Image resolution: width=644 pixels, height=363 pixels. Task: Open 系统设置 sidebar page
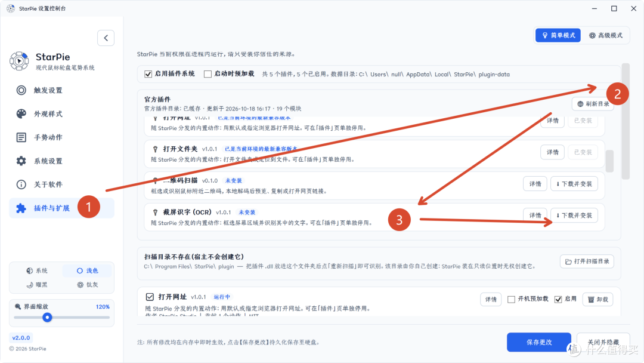pos(61,161)
